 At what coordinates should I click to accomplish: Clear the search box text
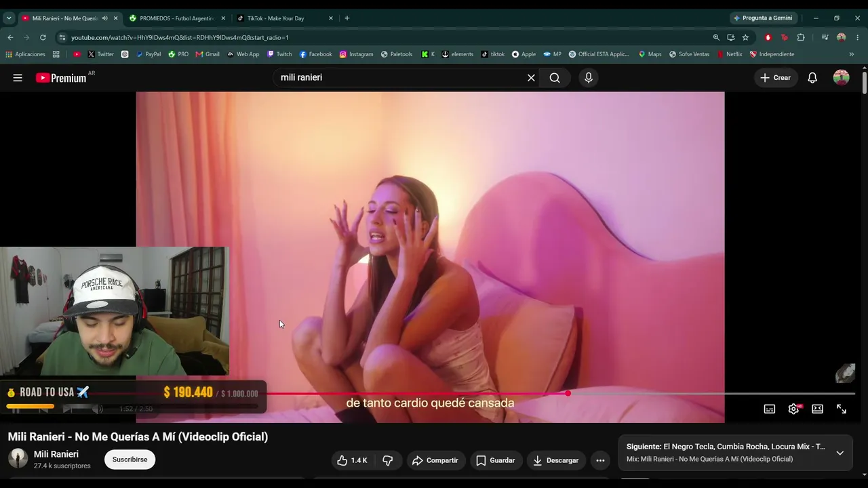tap(531, 78)
